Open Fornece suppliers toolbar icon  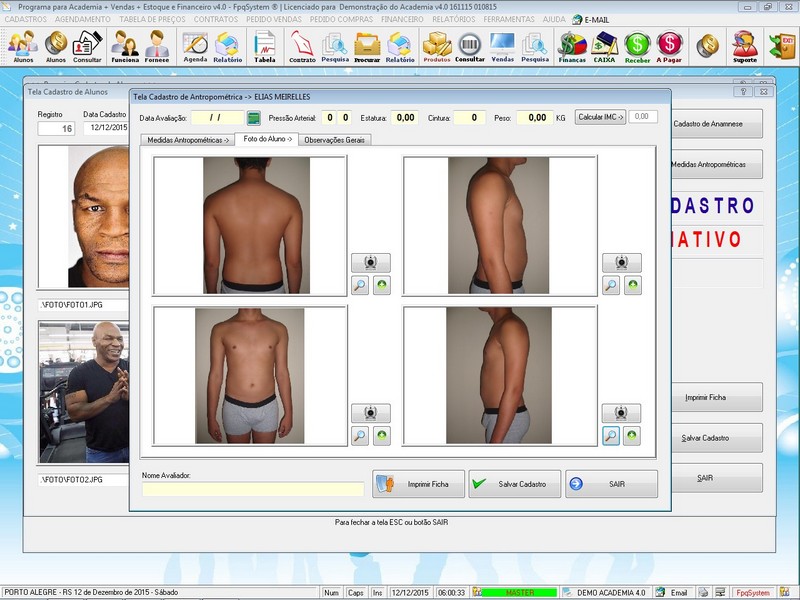157,46
